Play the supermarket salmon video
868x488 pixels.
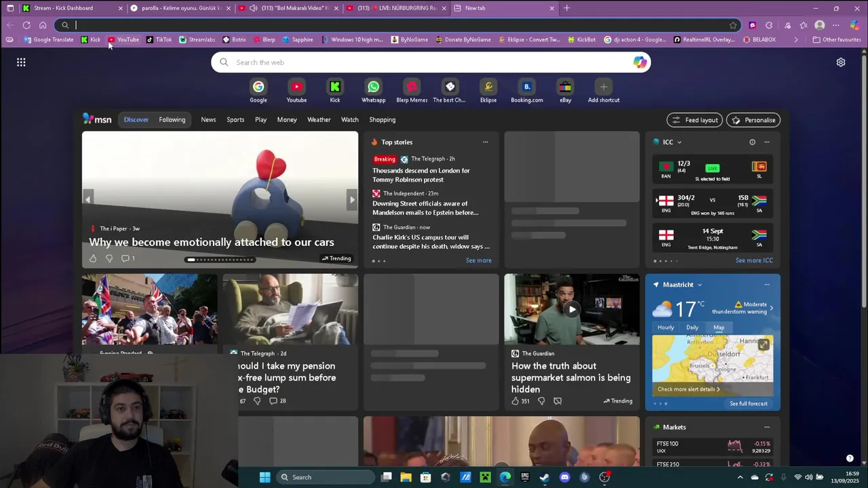[572, 309]
